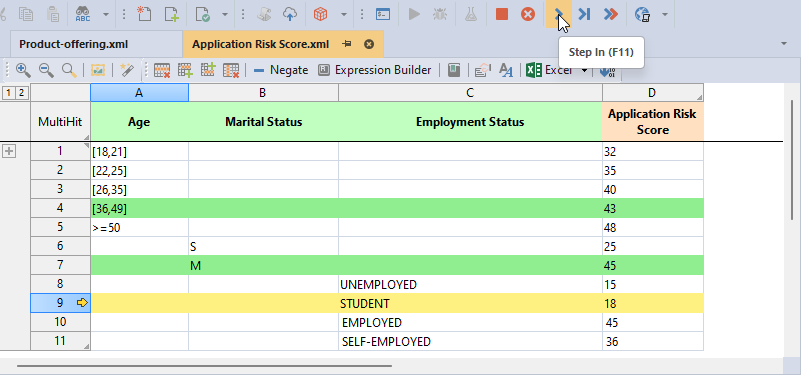This screenshot has height=375, width=801.
Task: Click the icon left of the font A
Action: point(483,70)
